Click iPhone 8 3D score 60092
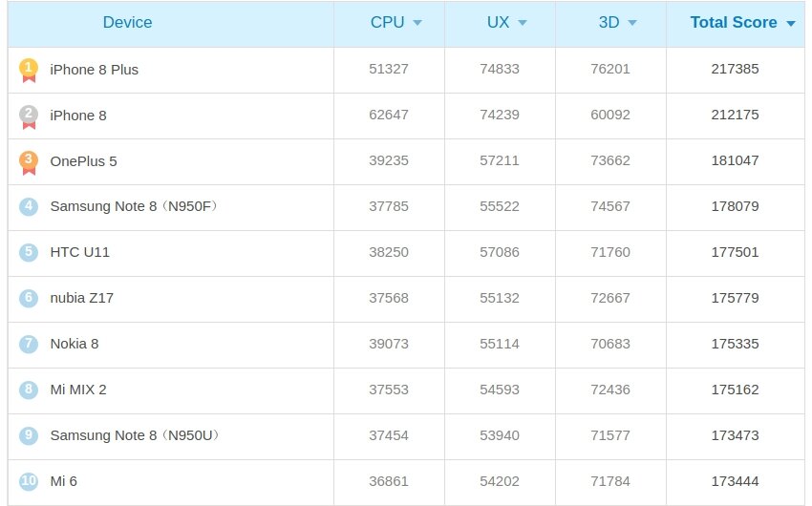The width and height of the screenshot is (812, 506). click(610, 115)
